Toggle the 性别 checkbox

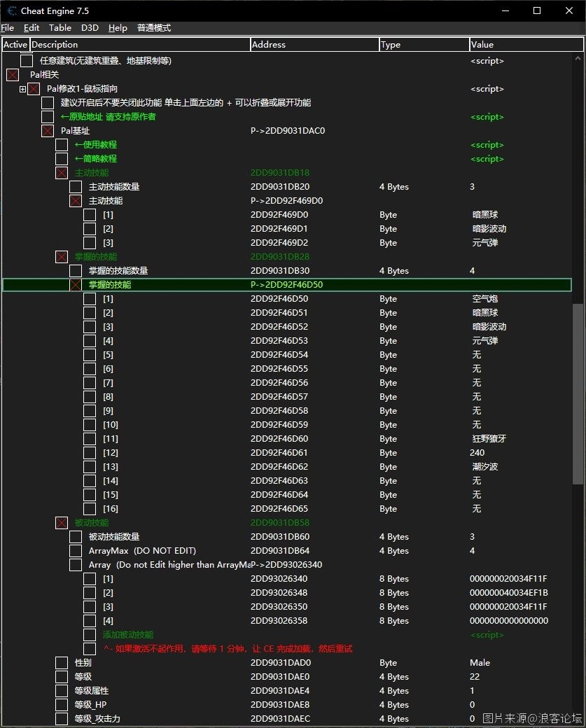(62, 662)
